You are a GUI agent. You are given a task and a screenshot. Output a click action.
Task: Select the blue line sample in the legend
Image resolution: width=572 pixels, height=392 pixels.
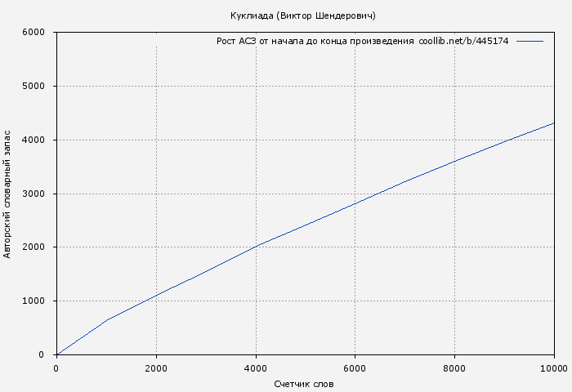[x=530, y=41]
